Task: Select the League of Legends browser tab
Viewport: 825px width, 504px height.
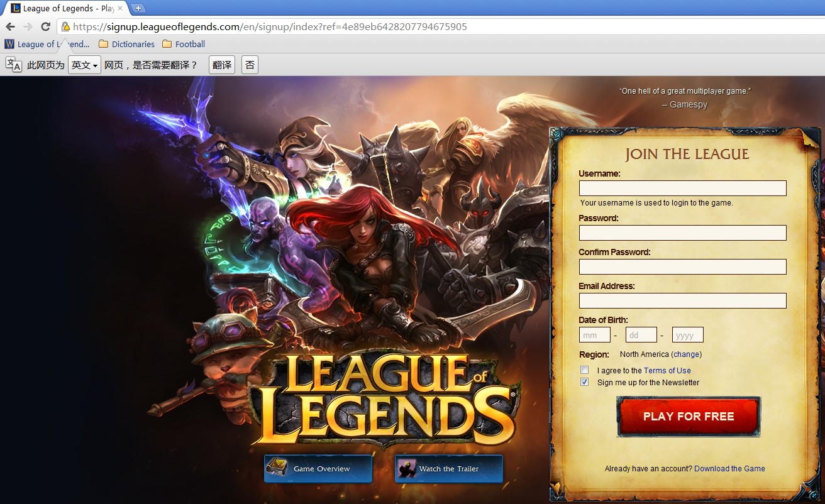Action: coord(67,8)
